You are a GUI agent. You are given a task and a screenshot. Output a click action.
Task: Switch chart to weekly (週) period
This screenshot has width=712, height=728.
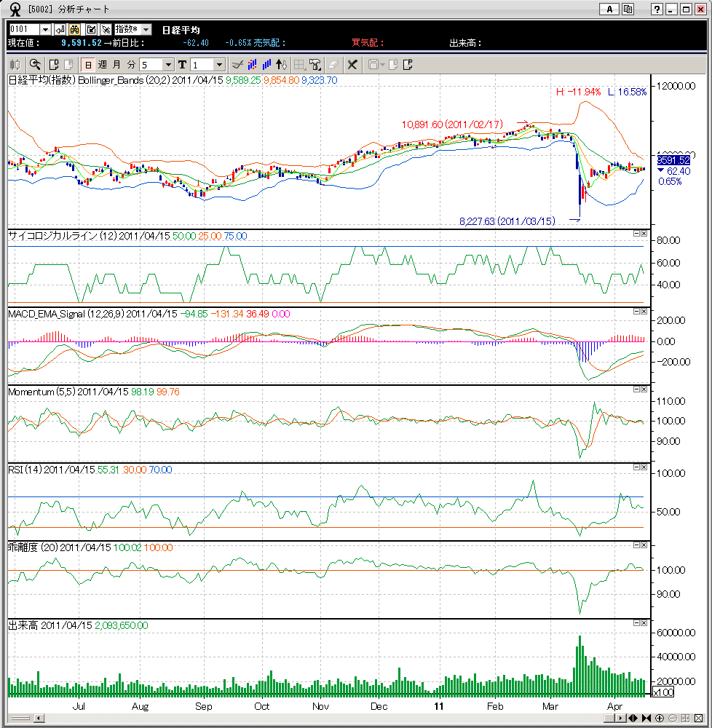point(103,64)
